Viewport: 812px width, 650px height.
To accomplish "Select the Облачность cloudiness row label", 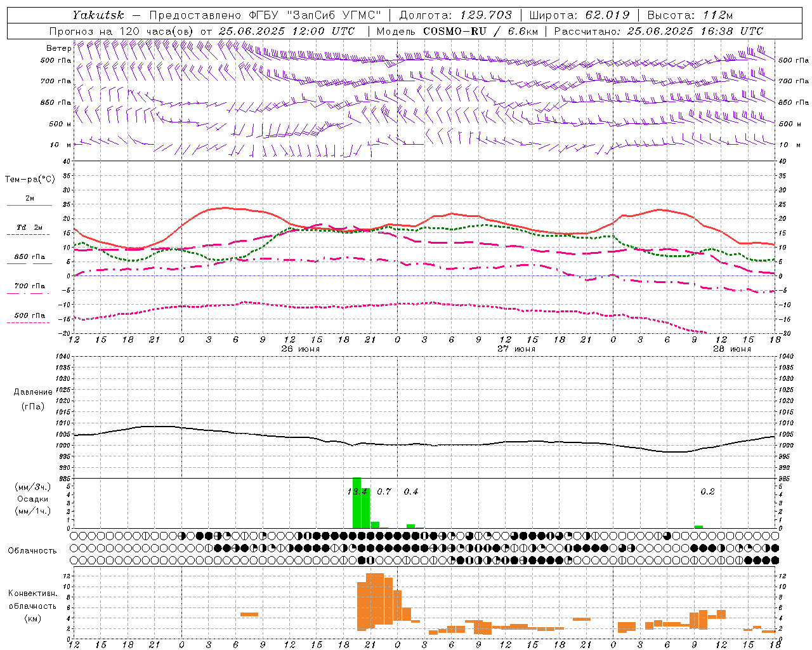I will click(32, 551).
